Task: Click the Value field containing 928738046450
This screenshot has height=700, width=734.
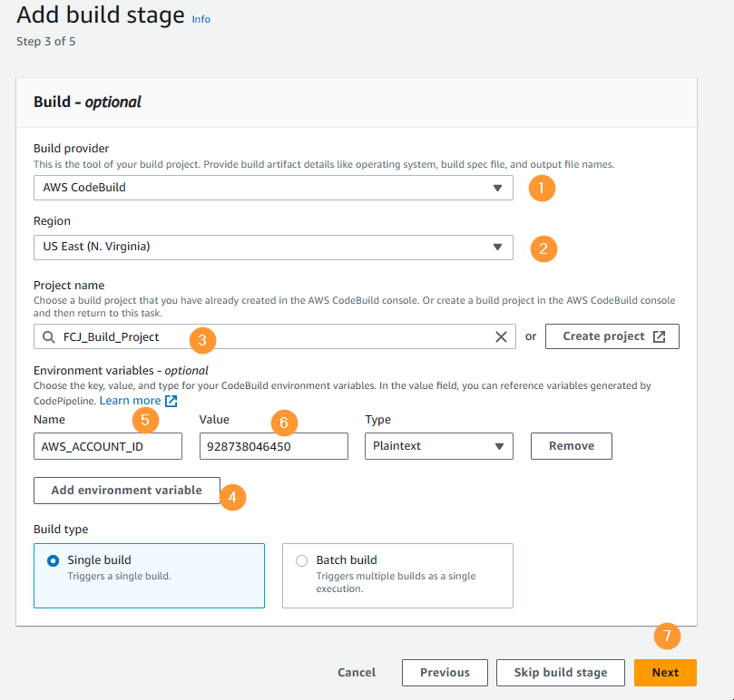Action: [x=274, y=446]
